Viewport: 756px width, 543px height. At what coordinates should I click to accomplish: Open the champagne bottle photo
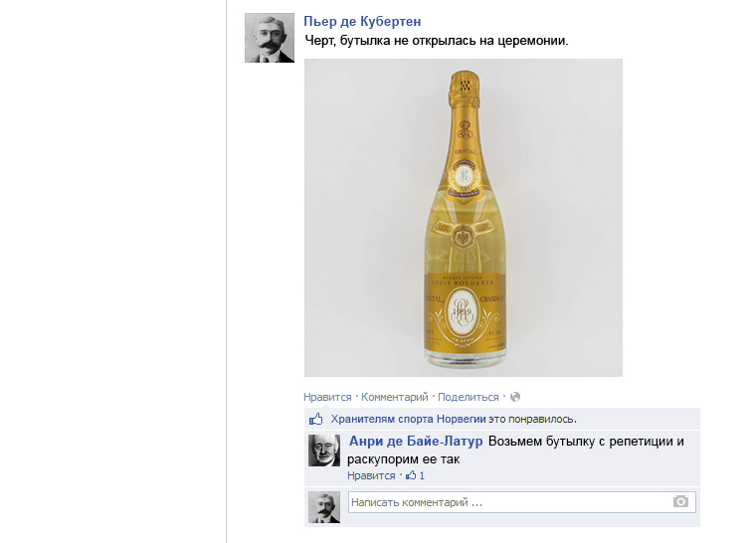click(464, 218)
